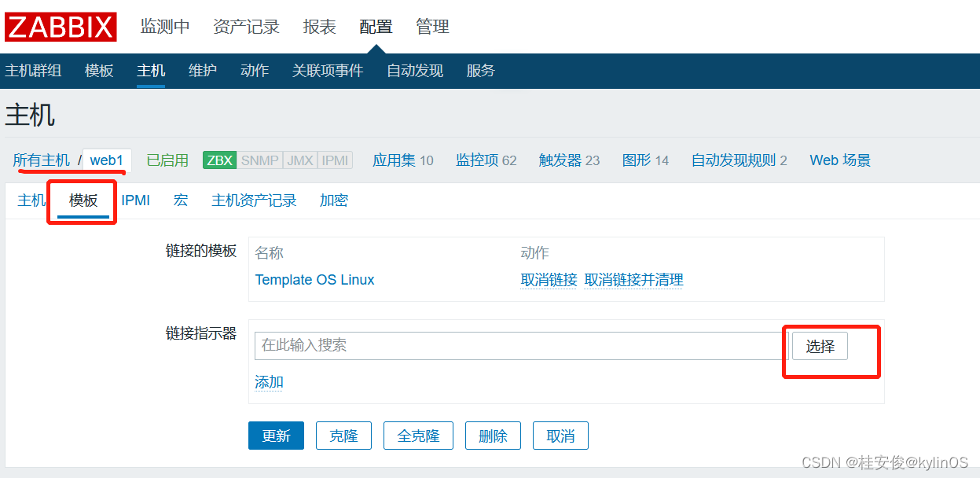The height and width of the screenshot is (478, 980).
Task: Open the Template OS Linux link
Action: (x=314, y=280)
